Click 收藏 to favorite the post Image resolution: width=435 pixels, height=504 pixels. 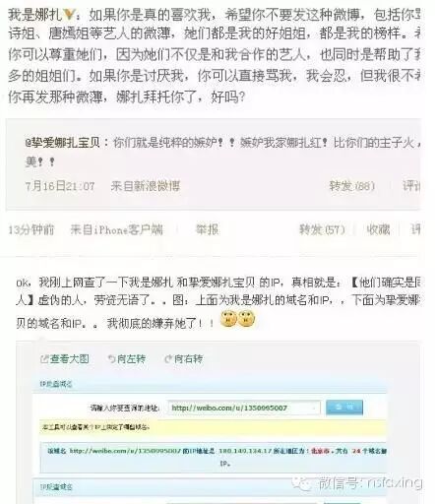[378, 229]
